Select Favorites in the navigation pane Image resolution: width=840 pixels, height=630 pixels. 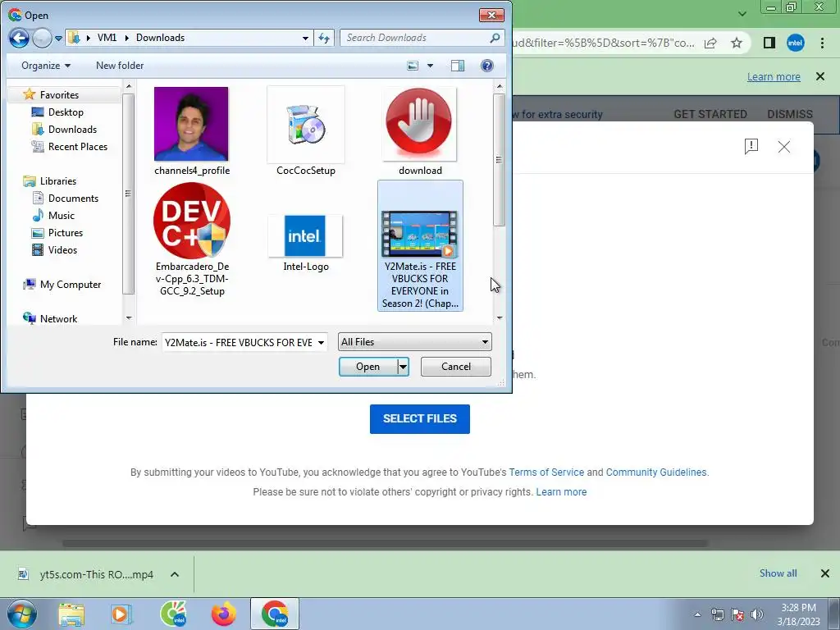tap(59, 95)
